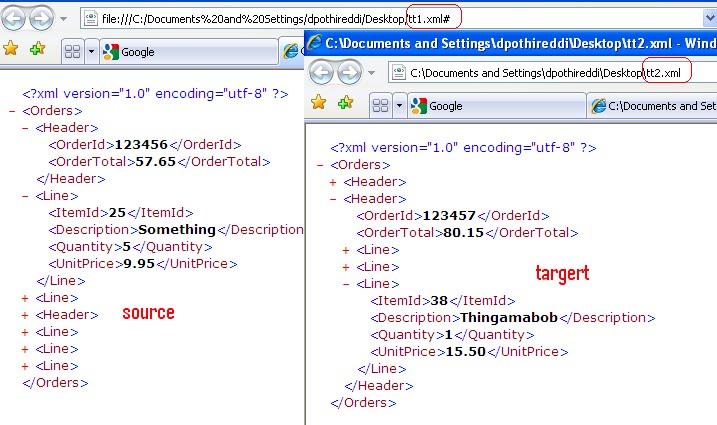Screen dimensions: 717x425
Task: Open tab list dropdown in tt2.xml window
Action: click(399, 106)
